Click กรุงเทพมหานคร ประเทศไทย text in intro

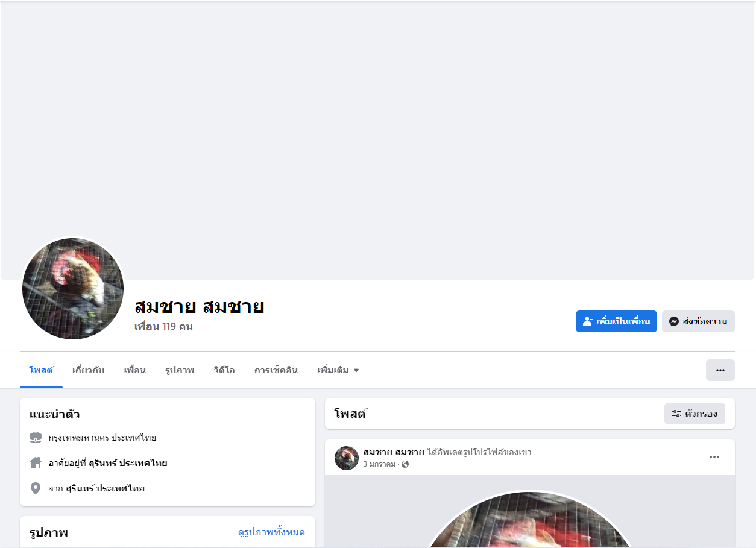[102, 438]
